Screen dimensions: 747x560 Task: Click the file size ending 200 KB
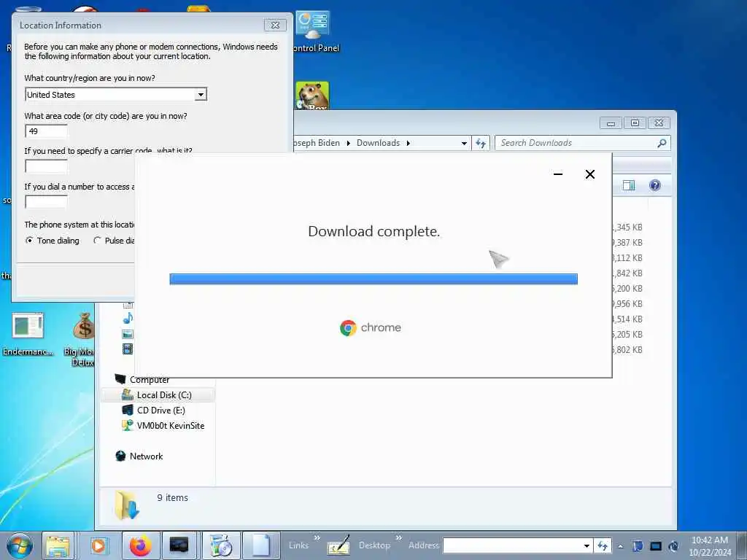[627, 288]
